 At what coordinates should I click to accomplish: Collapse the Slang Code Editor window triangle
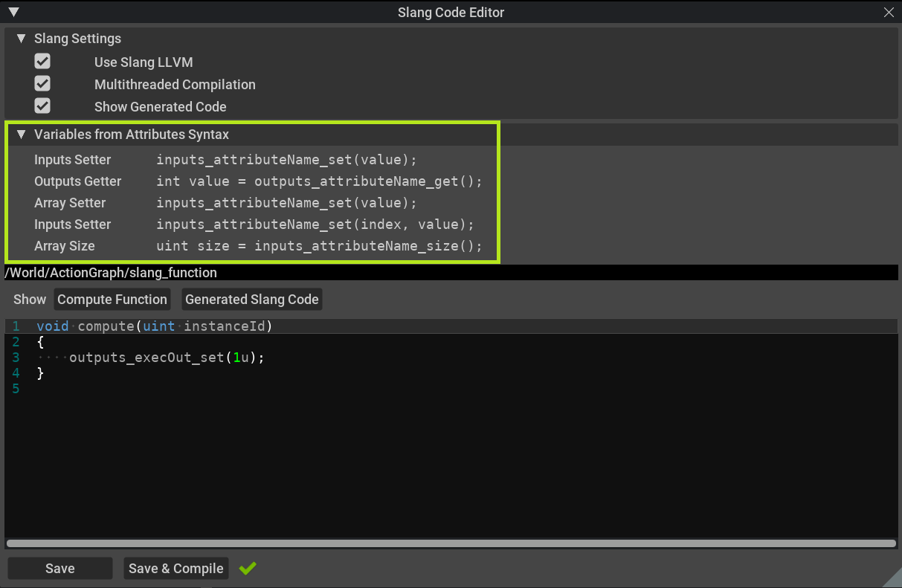point(13,12)
